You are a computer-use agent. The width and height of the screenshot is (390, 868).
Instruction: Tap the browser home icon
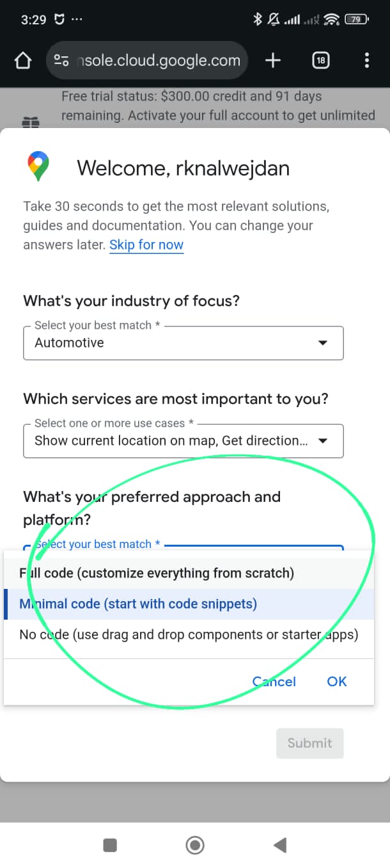(x=22, y=61)
